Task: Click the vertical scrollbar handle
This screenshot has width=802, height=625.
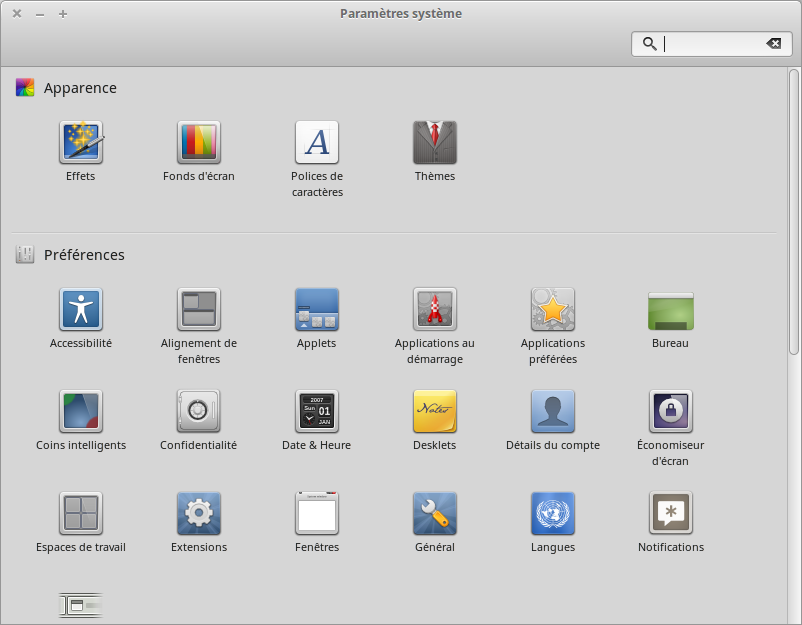Action: pyautogui.click(x=794, y=210)
